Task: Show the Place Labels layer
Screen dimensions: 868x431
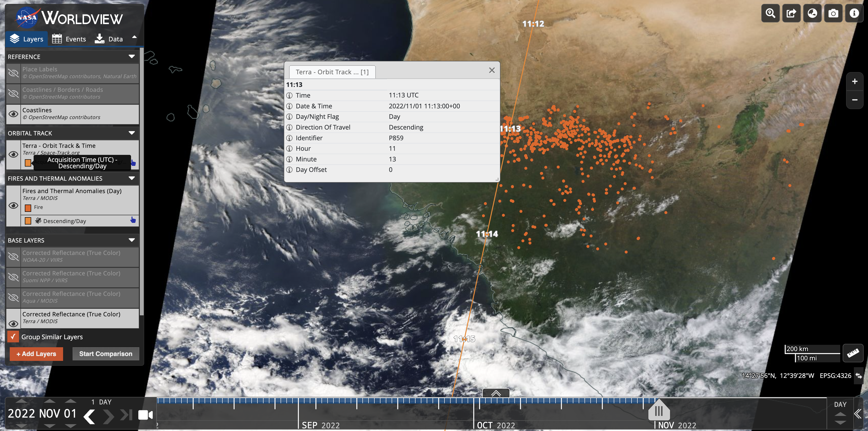Action: (13, 73)
